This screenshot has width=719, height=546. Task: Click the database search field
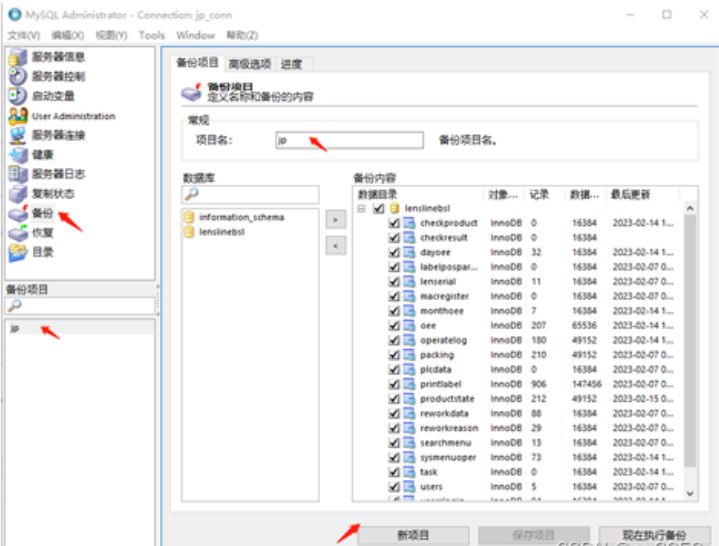(x=250, y=194)
